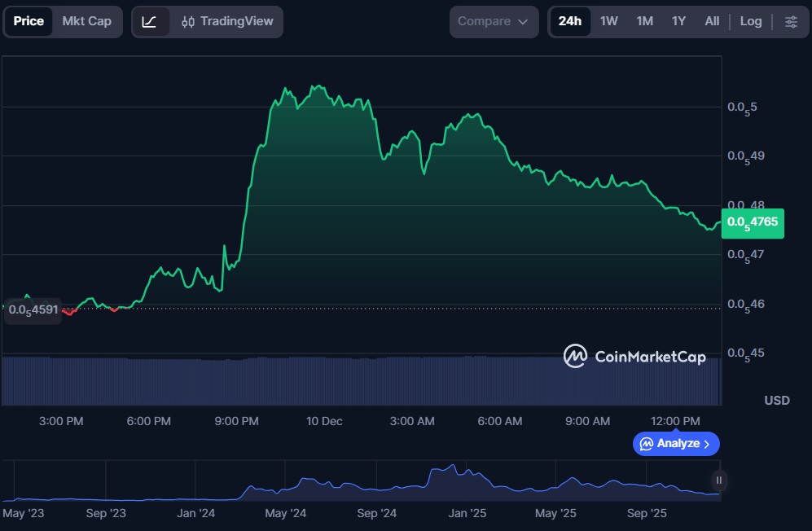Switch to TradingView candlestick chart
Viewport: 812px width, 531px height.
point(227,21)
